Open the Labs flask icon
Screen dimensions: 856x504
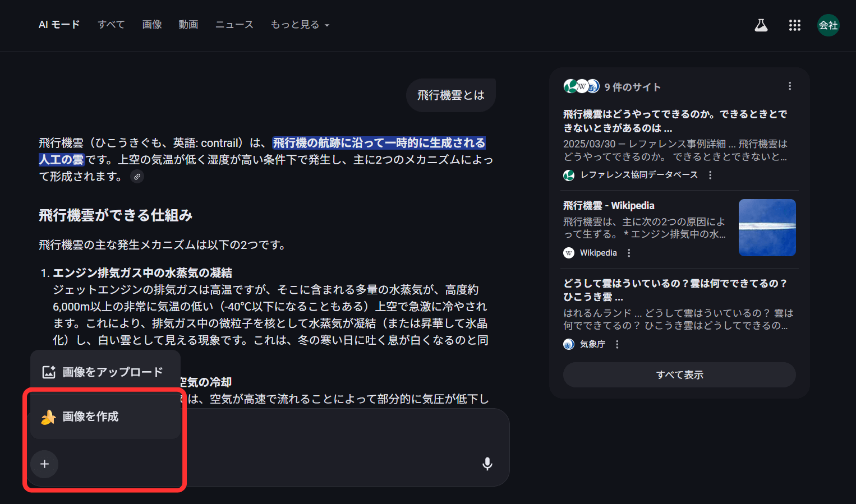coord(761,25)
